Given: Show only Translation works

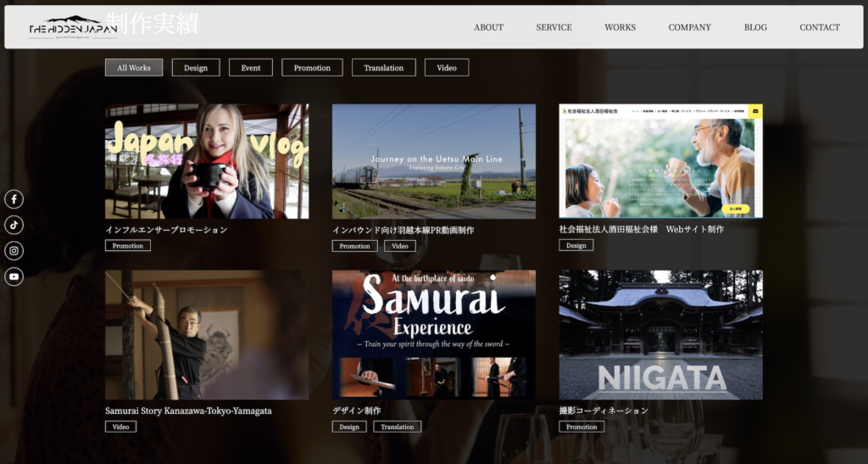Looking at the screenshot, I should tap(384, 68).
